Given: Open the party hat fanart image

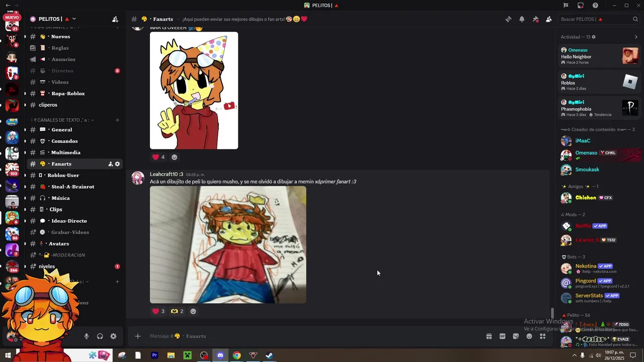Looking at the screenshot, I should click(194, 90).
